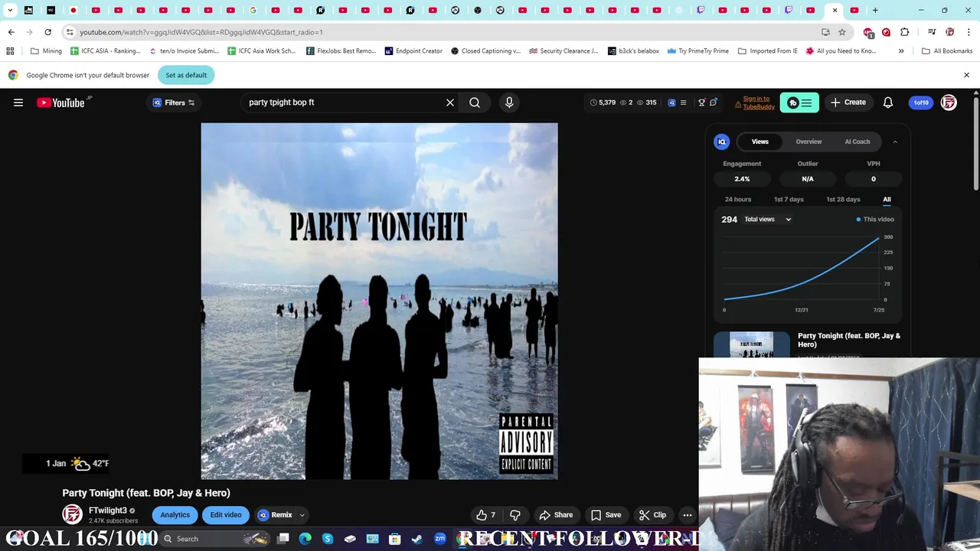Click the vidIQ logo in stats bar
This screenshot has height=551, width=980.
(671, 103)
